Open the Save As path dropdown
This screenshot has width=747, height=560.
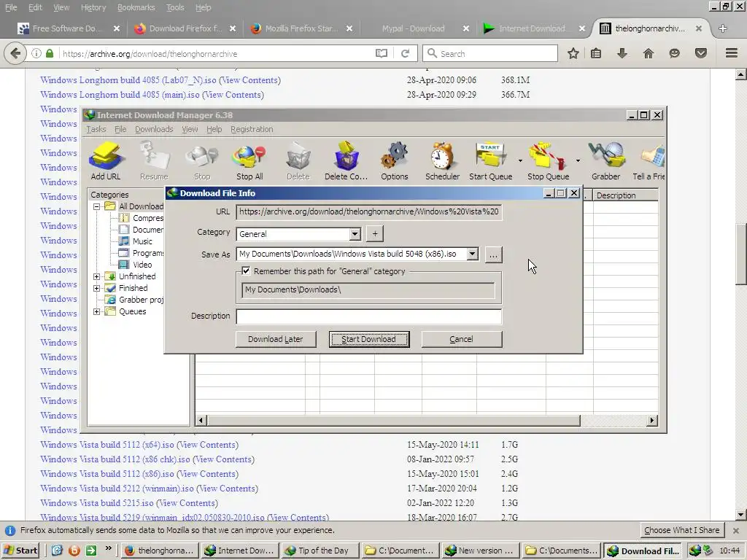(x=472, y=254)
